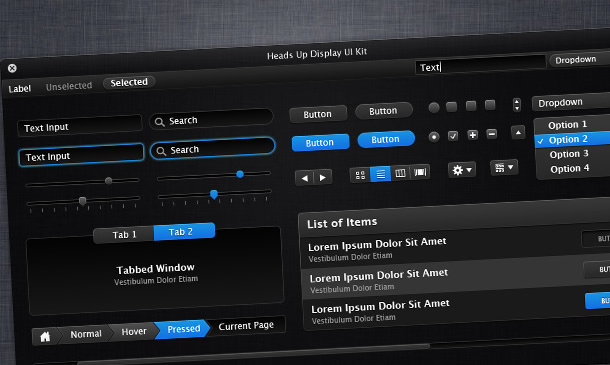
Task: Click the dark rounded Button
Action: coord(384,111)
